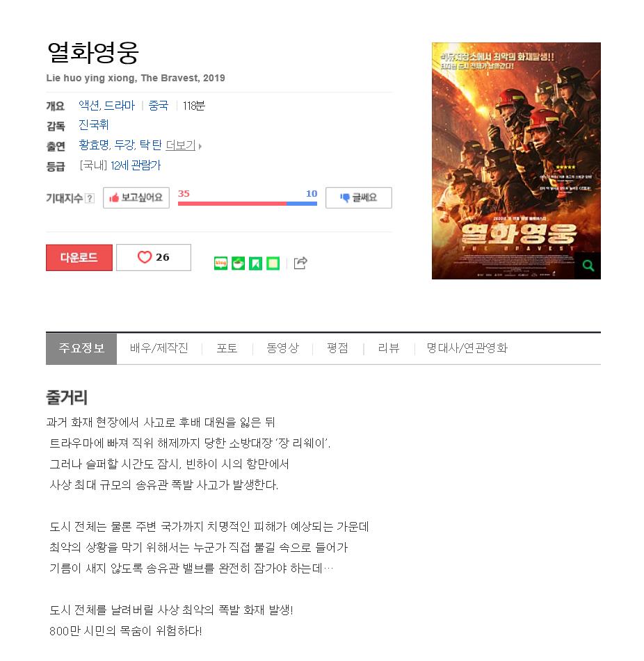Viewport: 644px width, 661px height.
Task: Open the 배우/제작진 tab
Action: point(159,348)
